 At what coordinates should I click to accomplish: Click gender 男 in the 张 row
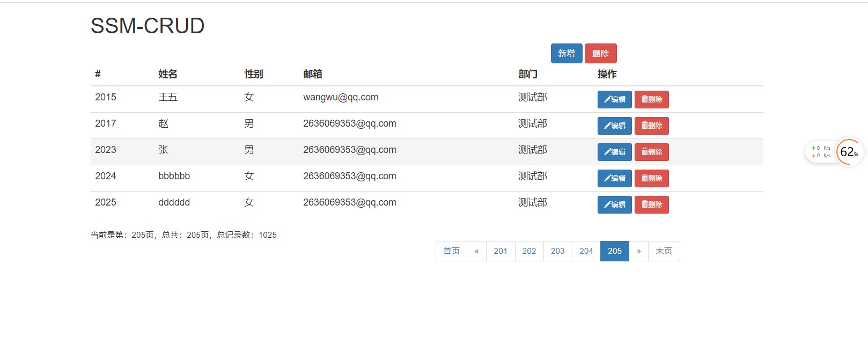(249, 150)
